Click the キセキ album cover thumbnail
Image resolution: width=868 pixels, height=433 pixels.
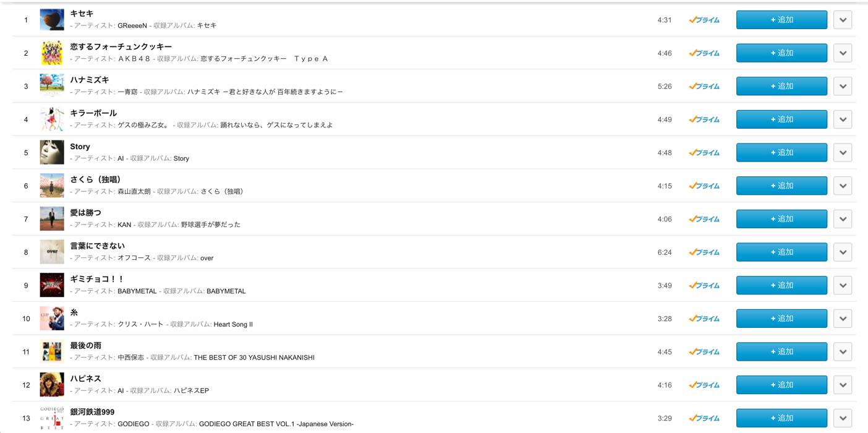click(52, 20)
